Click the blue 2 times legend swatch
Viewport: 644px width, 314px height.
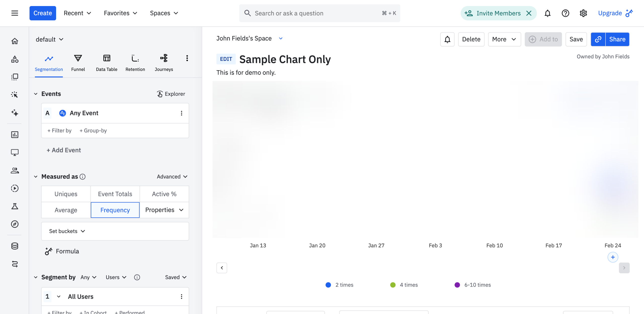tap(328, 285)
